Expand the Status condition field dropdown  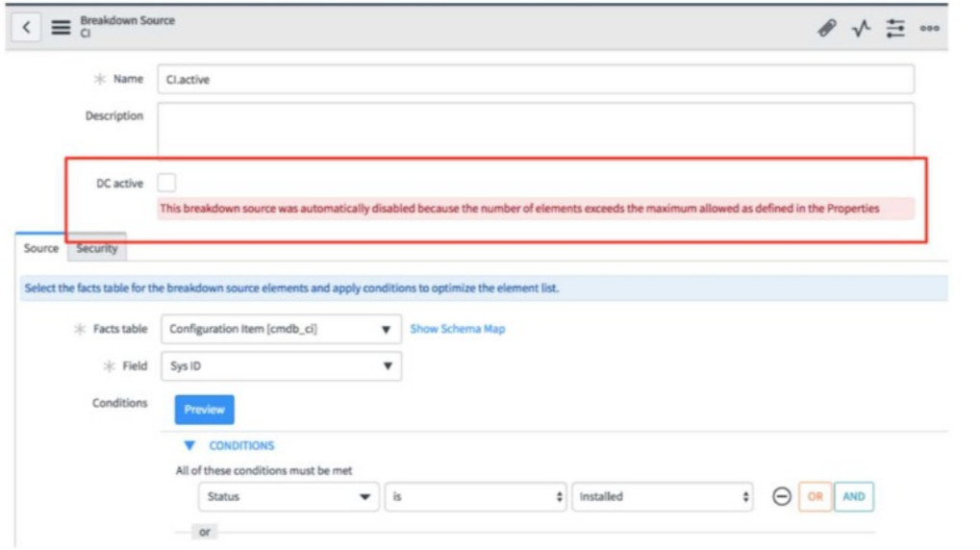click(287, 497)
